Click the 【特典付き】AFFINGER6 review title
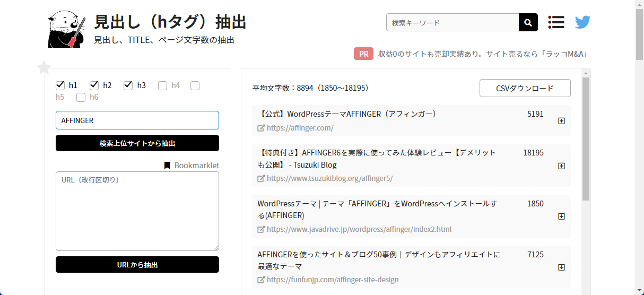This screenshot has width=644, height=295. pyautogui.click(x=377, y=159)
